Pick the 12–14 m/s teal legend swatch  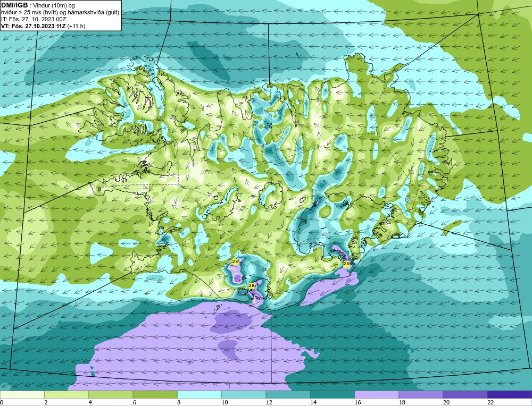[288, 394]
